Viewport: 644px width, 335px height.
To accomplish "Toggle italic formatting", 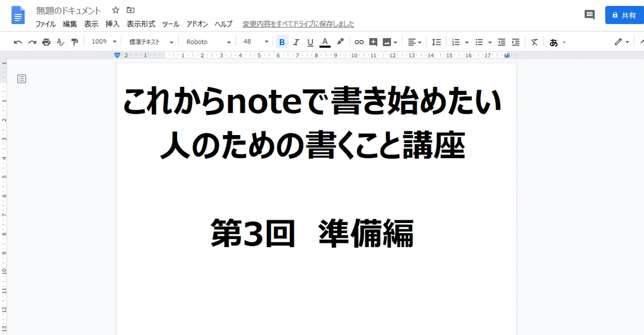I will (x=296, y=42).
